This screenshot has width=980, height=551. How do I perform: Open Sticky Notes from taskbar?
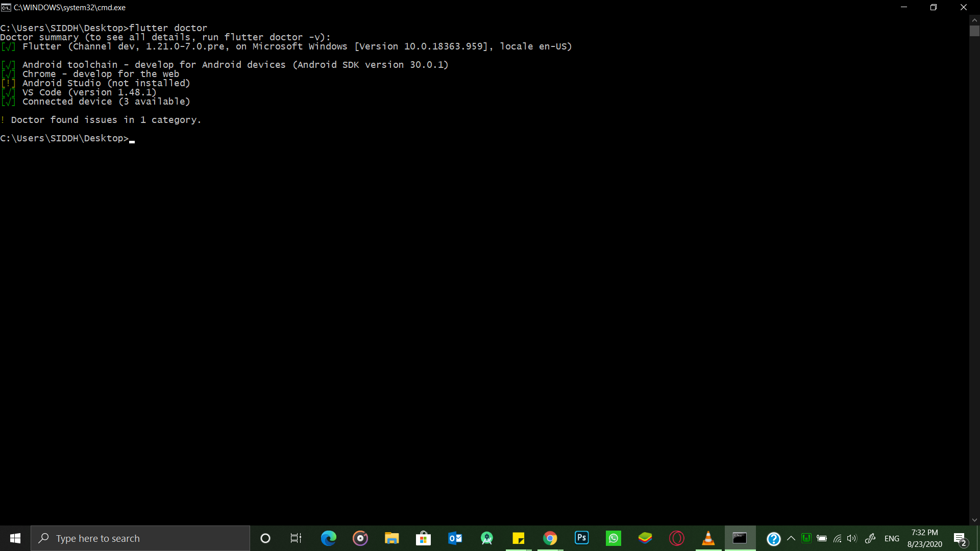(518, 538)
